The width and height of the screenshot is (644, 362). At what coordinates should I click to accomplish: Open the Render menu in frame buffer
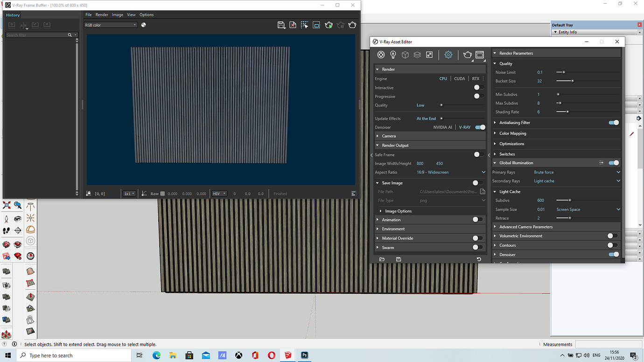tap(102, 14)
